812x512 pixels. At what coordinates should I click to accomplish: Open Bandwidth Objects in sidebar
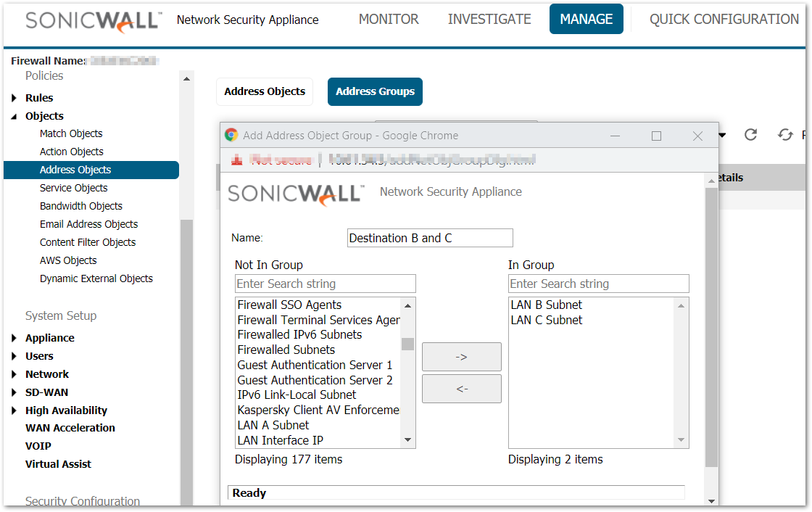click(80, 206)
